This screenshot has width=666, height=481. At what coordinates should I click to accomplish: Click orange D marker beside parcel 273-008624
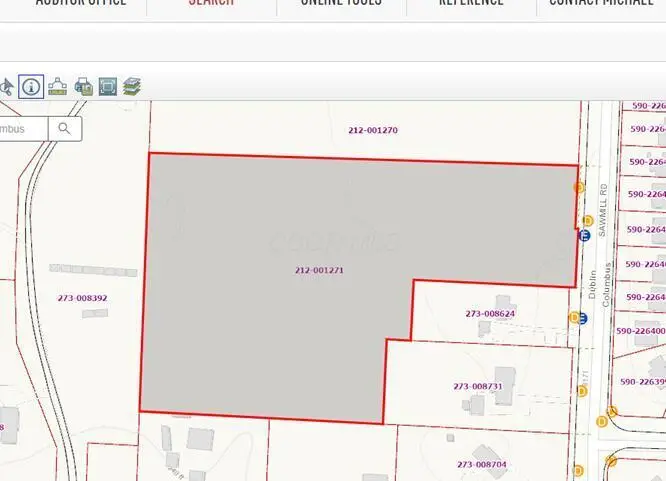574,317
